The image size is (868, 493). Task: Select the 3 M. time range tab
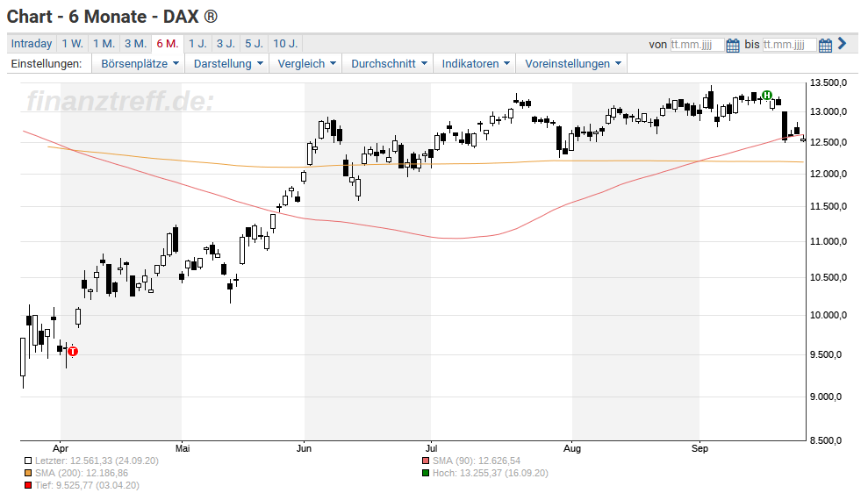coord(135,44)
